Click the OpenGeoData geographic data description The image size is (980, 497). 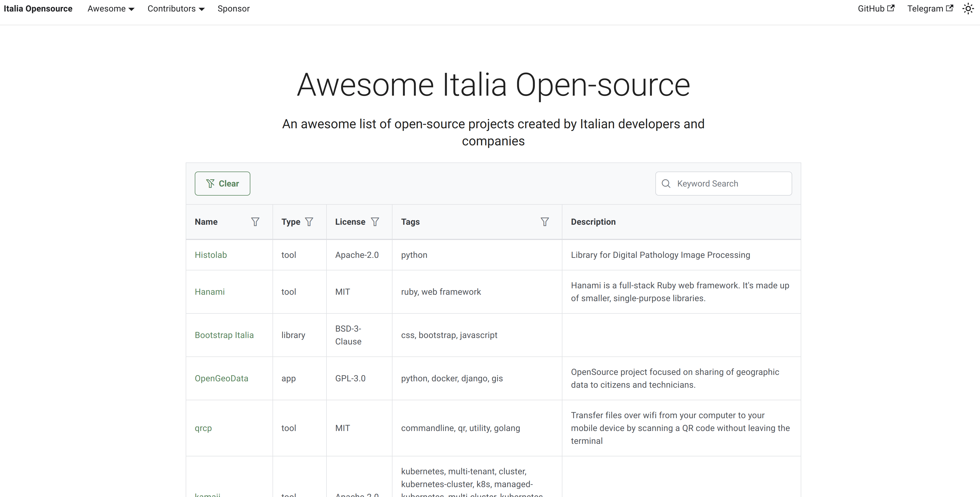click(x=675, y=379)
